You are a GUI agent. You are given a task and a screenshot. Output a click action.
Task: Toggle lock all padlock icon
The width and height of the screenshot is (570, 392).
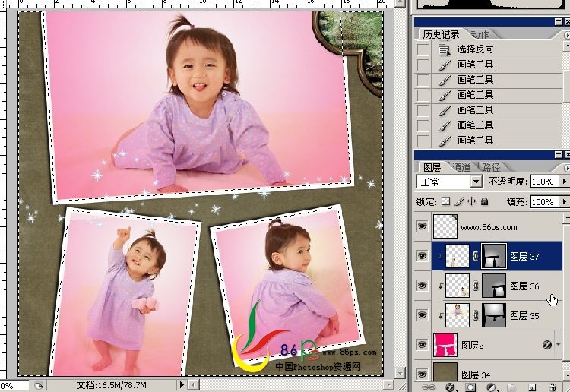click(x=485, y=201)
